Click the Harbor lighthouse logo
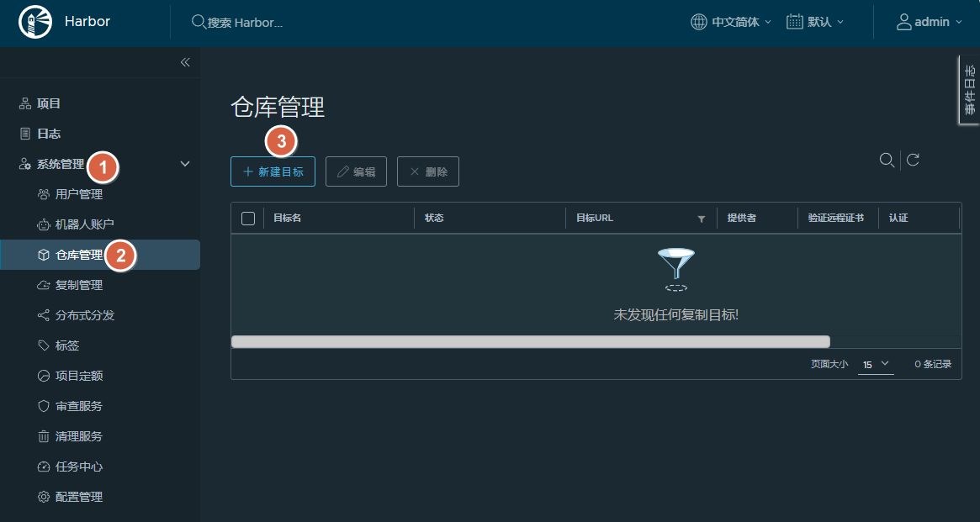Viewport: 980px width, 522px height. [x=35, y=23]
